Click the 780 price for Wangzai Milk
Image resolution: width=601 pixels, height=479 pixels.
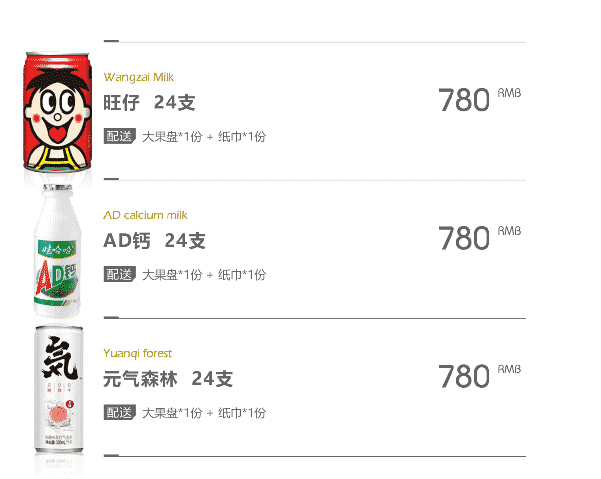[x=464, y=100]
